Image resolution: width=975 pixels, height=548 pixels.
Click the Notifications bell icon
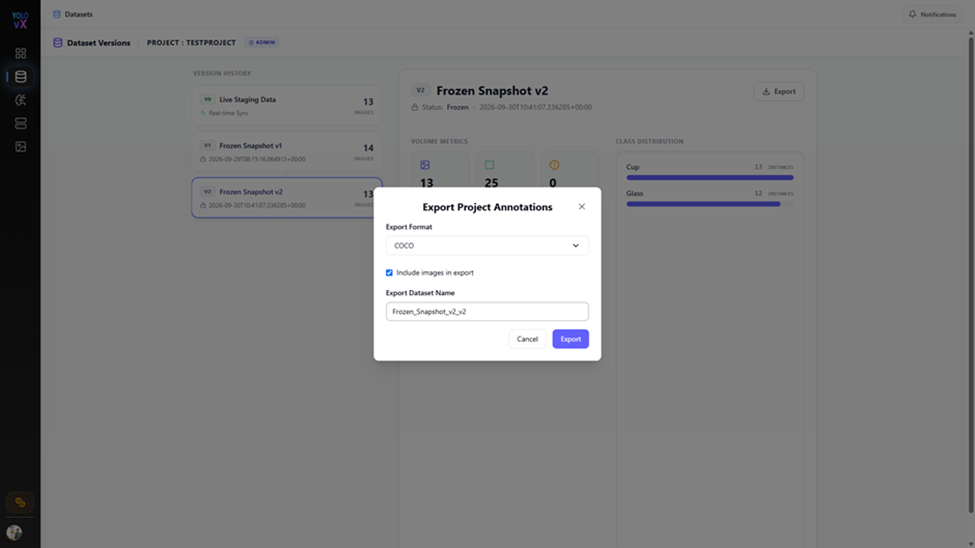[x=912, y=14]
